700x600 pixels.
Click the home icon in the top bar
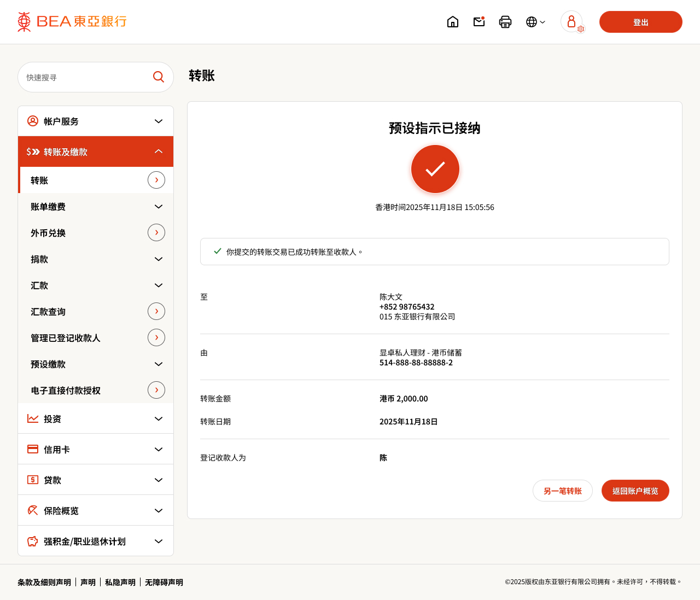(x=453, y=21)
